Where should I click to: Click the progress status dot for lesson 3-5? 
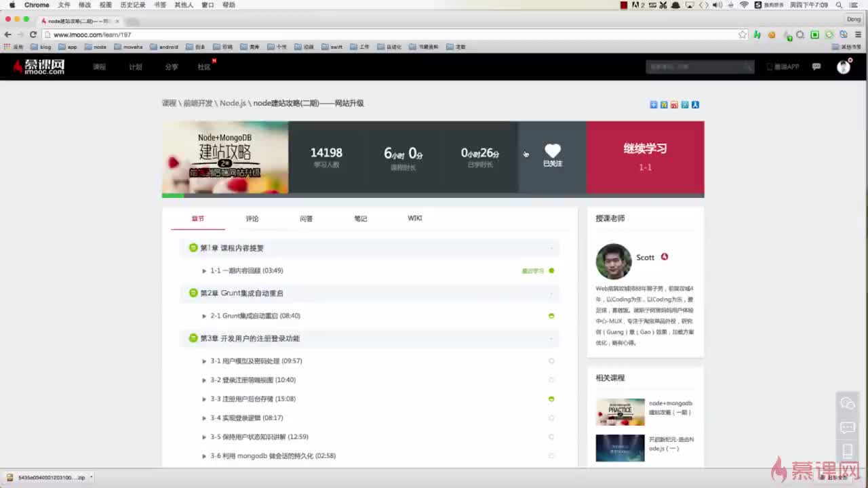click(551, 437)
